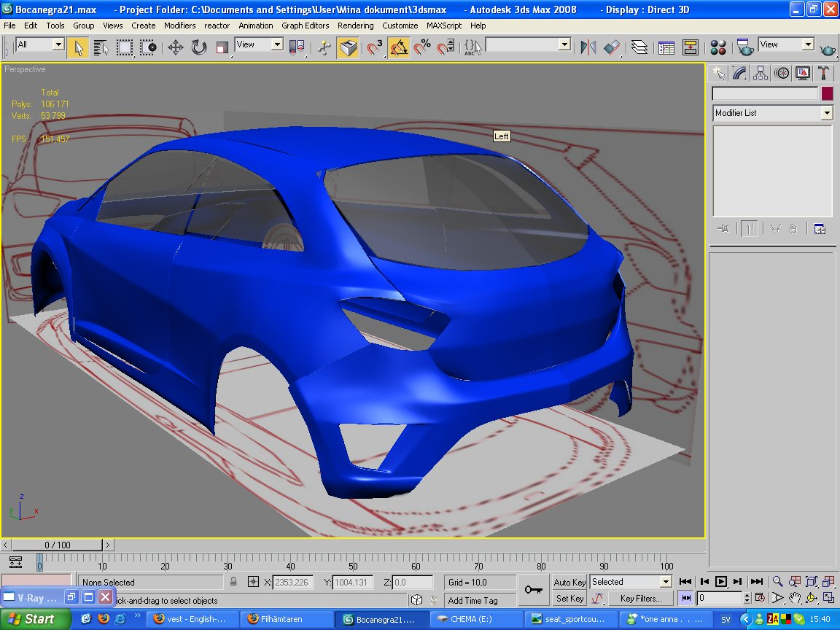Click the Set Key button
Image resolution: width=840 pixels, height=630 pixels.
(569, 599)
